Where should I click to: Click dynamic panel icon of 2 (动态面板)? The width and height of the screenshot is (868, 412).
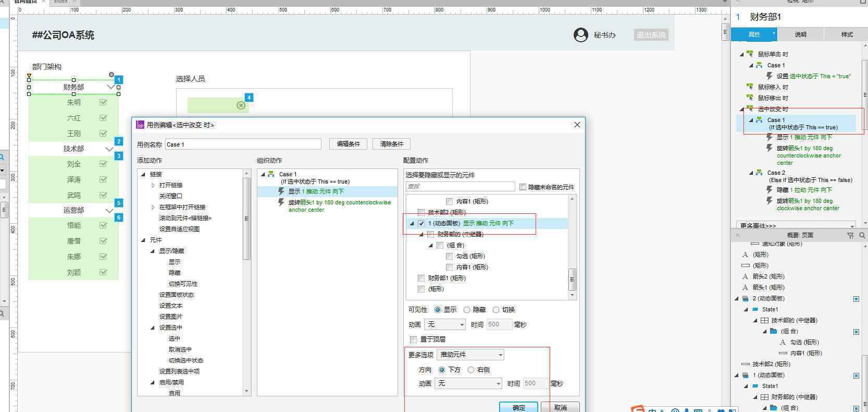point(746,299)
